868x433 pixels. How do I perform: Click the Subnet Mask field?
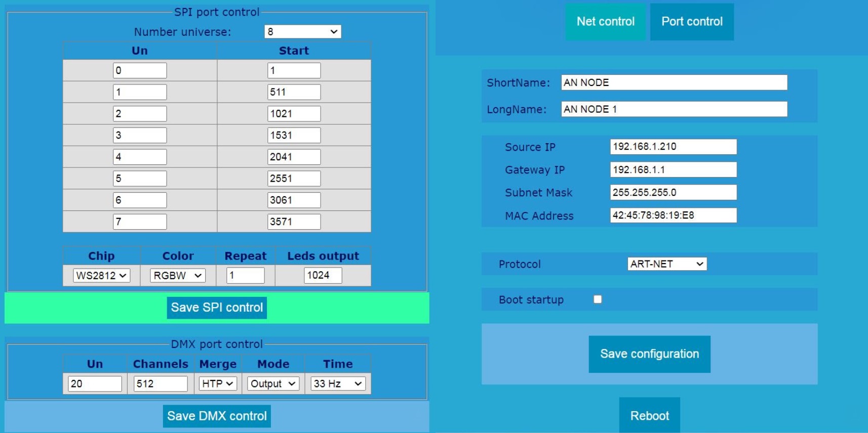click(x=673, y=192)
